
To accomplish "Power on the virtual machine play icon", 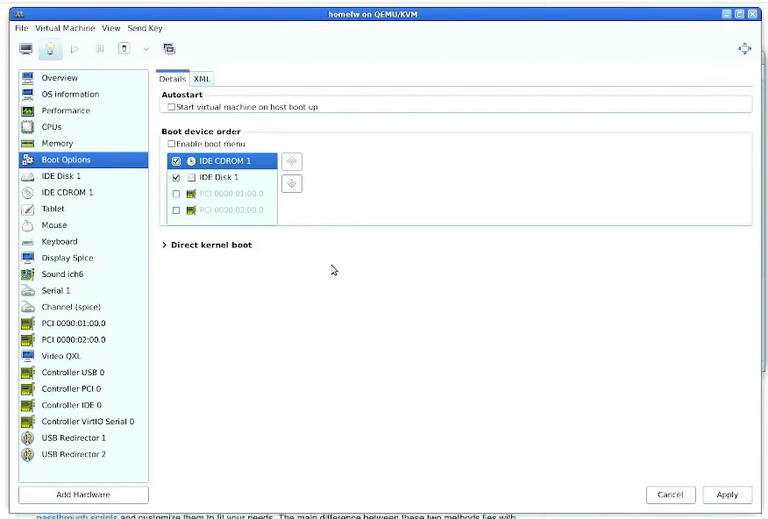I will pos(75,48).
